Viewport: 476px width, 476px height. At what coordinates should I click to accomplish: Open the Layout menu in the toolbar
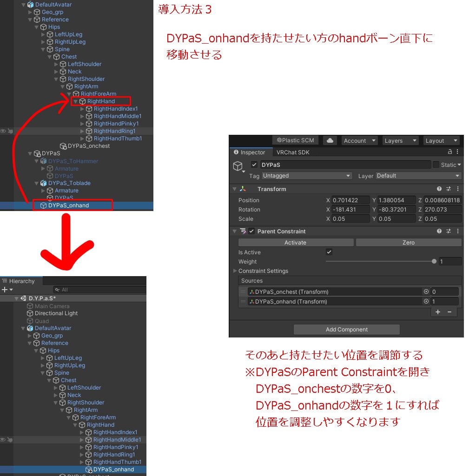click(x=441, y=140)
